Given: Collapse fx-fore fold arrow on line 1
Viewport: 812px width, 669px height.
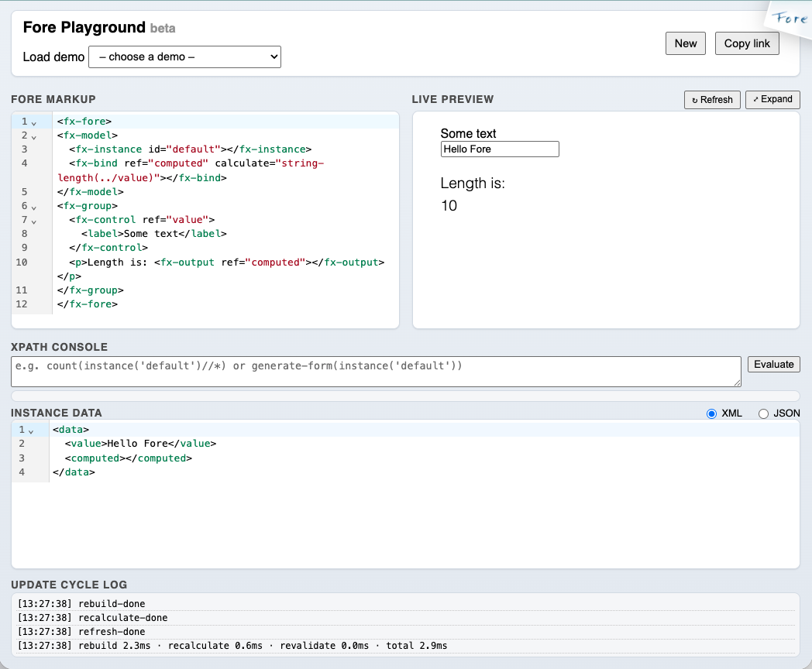Looking at the screenshot, I should click(33, 123).
